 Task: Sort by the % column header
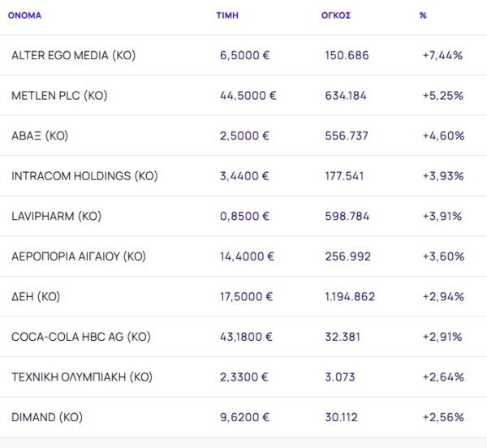[423, 15]
